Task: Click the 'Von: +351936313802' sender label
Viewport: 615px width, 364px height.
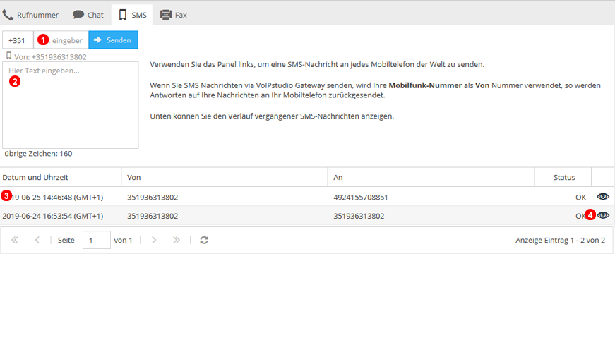Action: [x=50, y=57]
